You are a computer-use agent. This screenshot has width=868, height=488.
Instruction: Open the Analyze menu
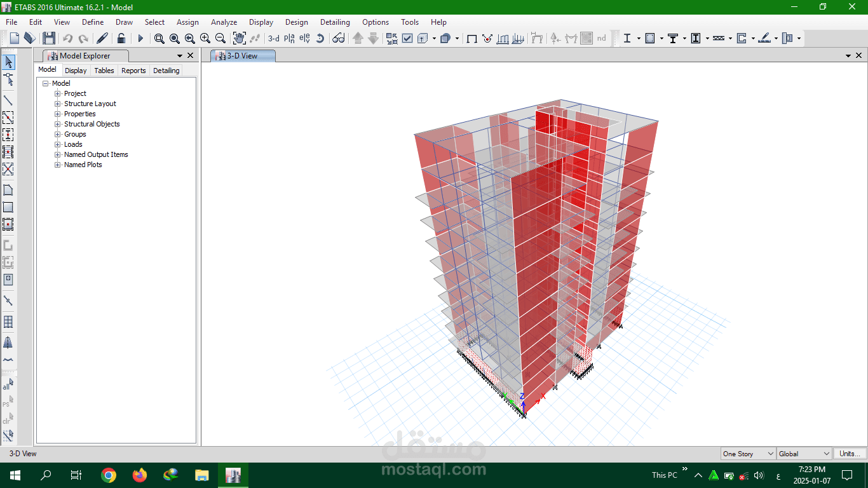click(x=224, y=22)
